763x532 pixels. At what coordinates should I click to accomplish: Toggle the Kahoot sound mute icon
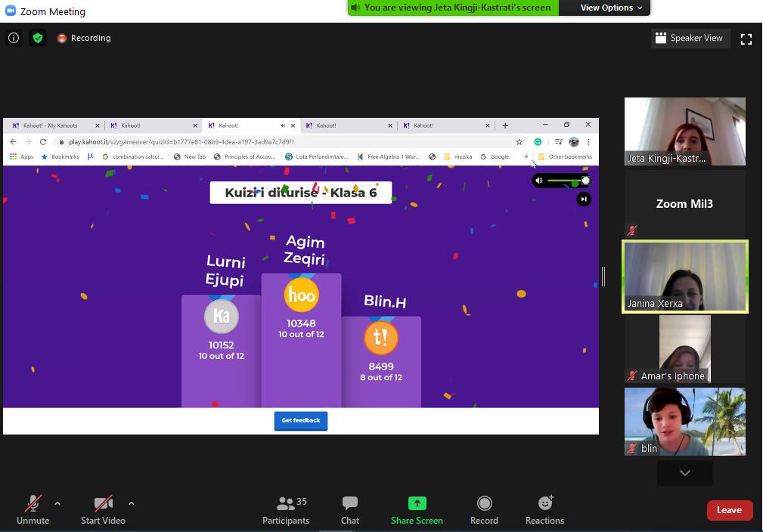(x=539, y=181)
